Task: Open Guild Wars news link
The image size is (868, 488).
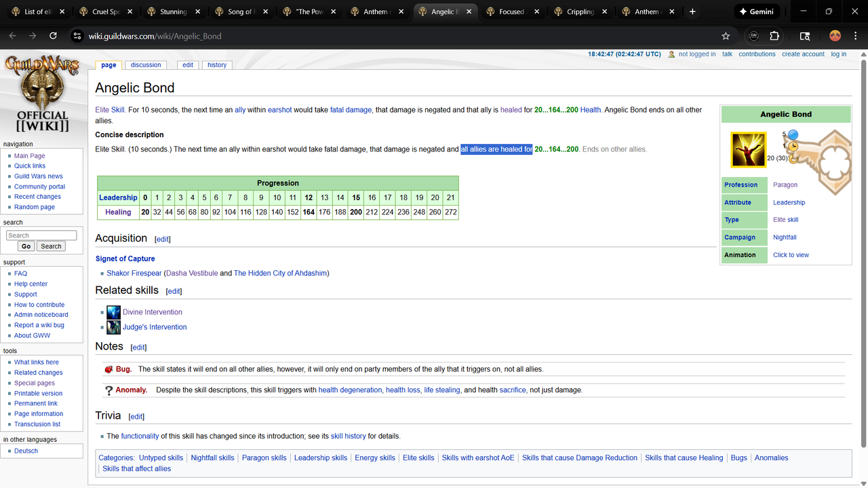Action: coord(39,176)
